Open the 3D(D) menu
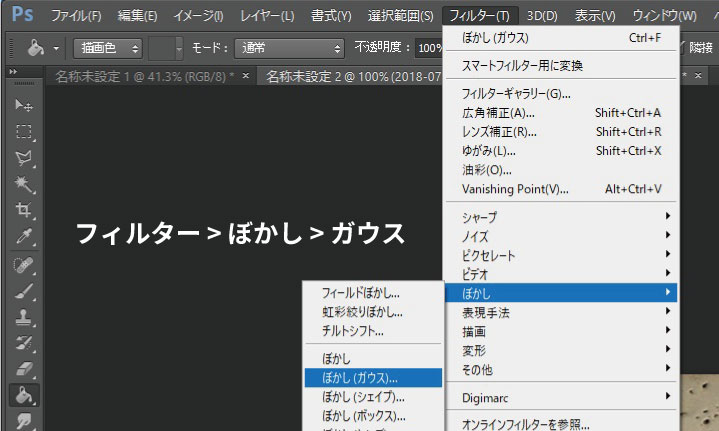The height and width of the screenshot is (431, 719). click(542, 16)
